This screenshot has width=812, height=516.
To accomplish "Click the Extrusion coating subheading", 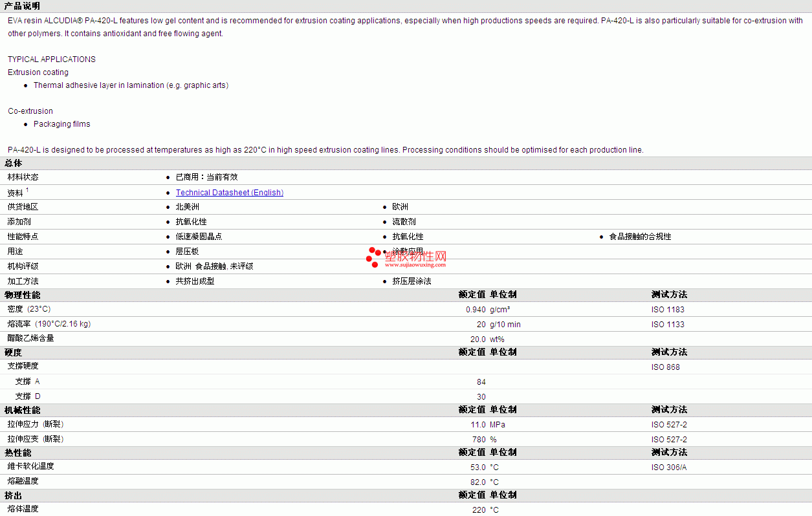I will pyautogui.click(x=38, y=72).
